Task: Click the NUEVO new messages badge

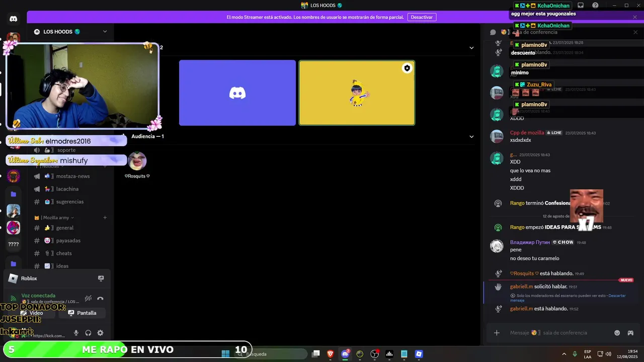Action: (626, 280)
